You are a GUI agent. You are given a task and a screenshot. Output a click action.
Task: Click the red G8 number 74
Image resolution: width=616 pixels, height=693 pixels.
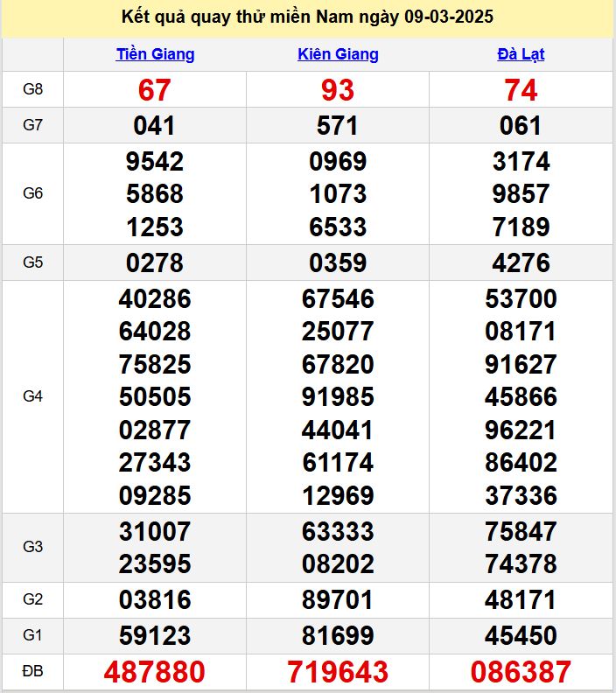click(521, 90)
